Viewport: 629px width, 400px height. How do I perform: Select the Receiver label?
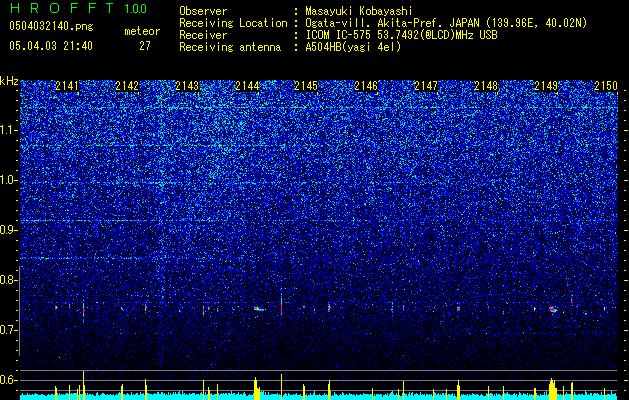tap(203, 35)
